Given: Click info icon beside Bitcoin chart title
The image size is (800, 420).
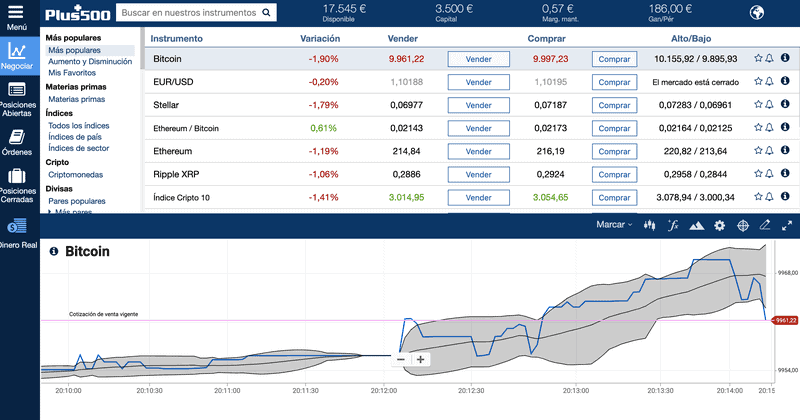Looking at the screenshot, I should [x=54, y=251].
